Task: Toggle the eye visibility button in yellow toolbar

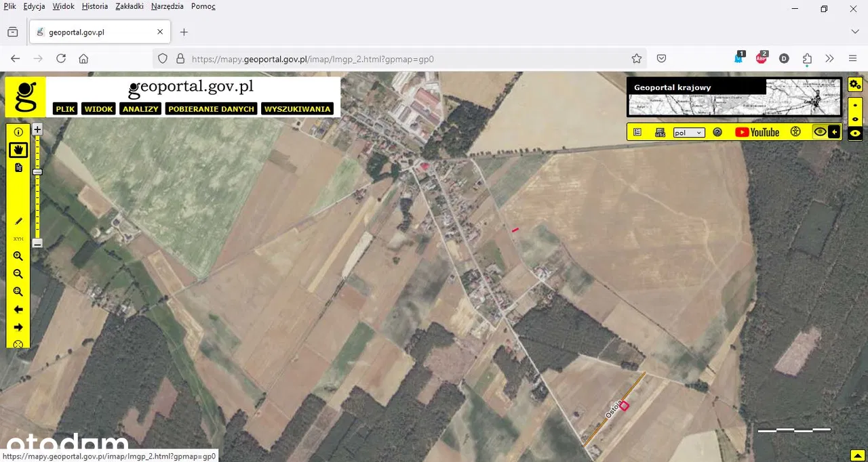Action: pyautogui.click(x=820, y=132)
